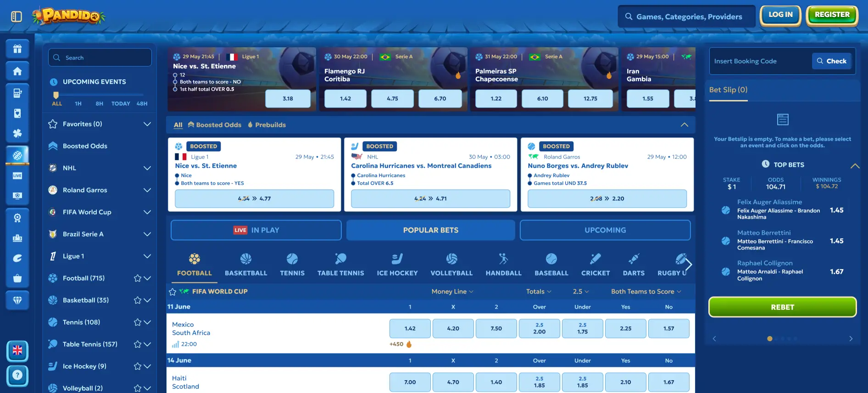Open the 2.5 total line dropdown
The height and width of the screenshot is (393, 868).
point(581,292)
